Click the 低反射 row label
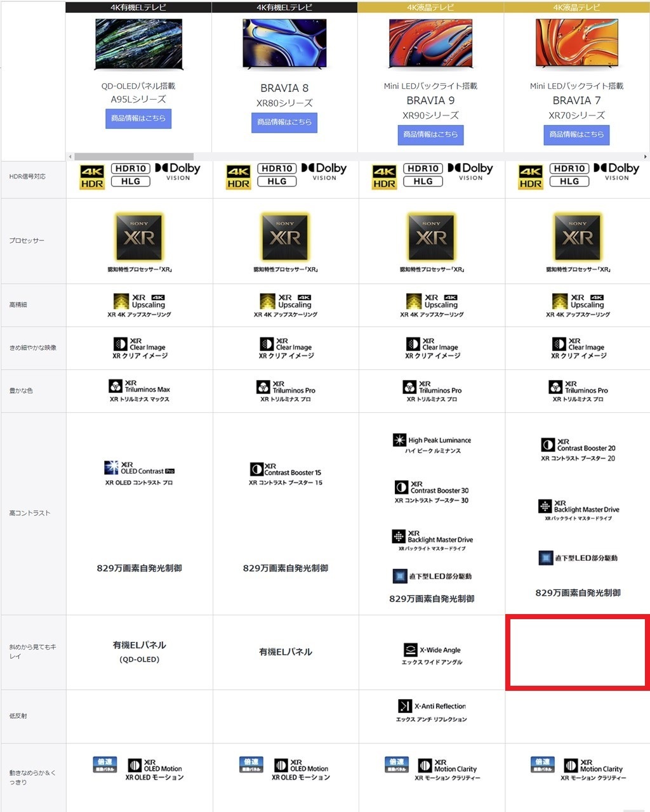Viewport: 650px width, 812px height. point(18,716)
